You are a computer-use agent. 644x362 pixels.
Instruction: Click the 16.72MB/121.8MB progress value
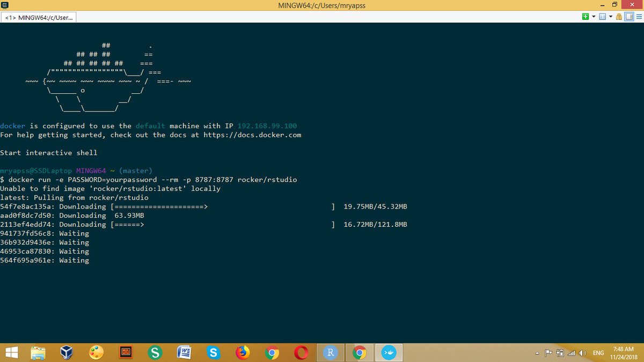click(x=375, y=224)
